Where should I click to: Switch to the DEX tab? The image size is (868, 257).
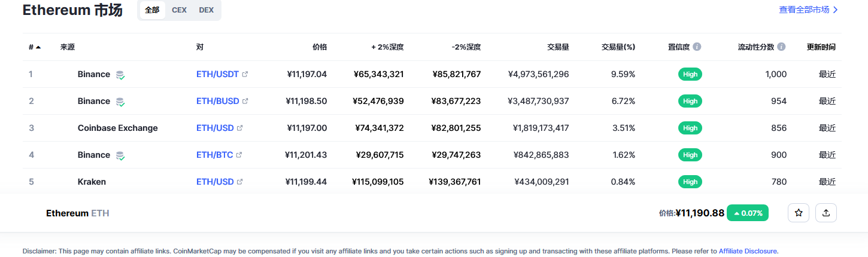[x=206, y=10]
